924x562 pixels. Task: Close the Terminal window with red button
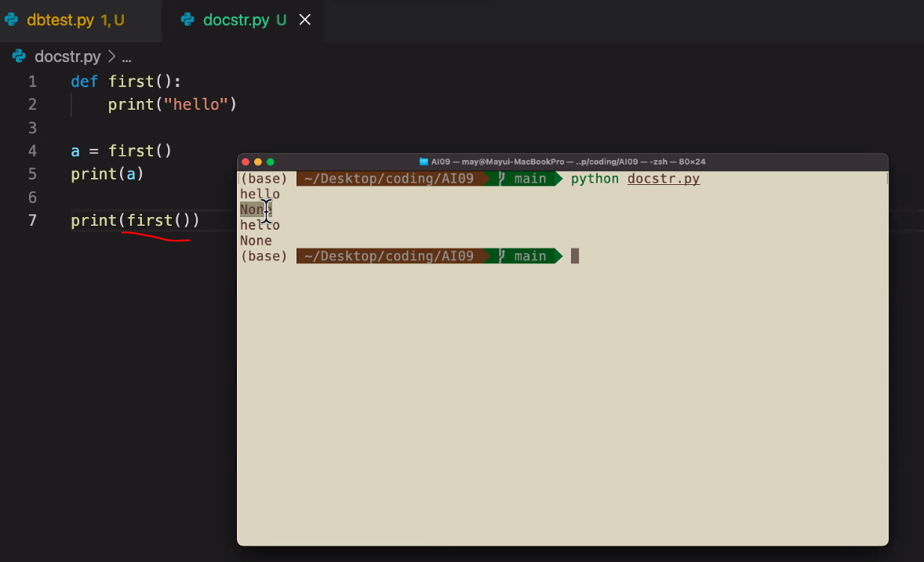tap(246, 162)
